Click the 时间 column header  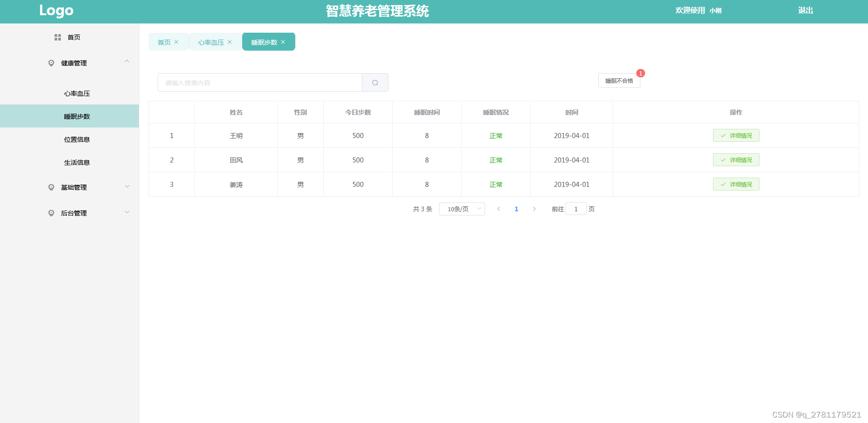tap(572, 112)
